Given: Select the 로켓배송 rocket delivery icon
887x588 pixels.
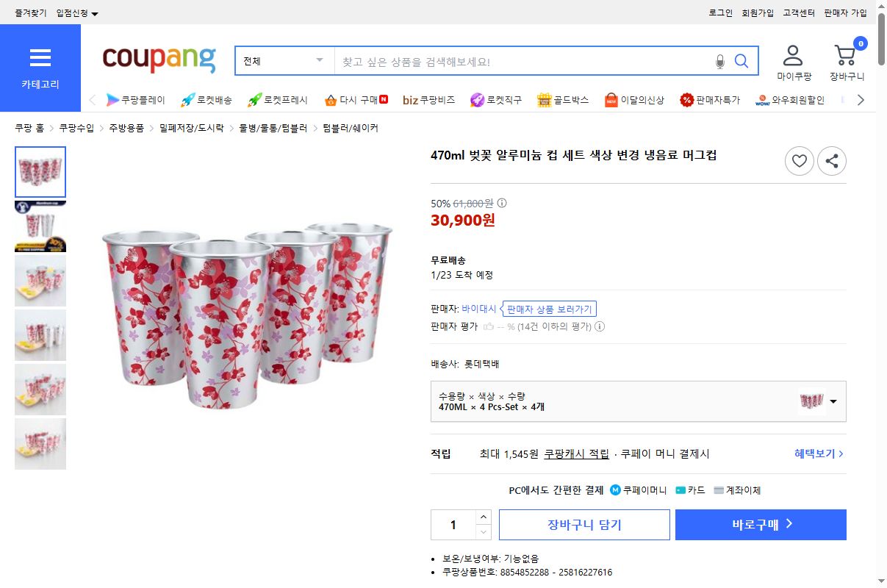Looking at the screenshot, I should pyautogui.click(x=206, y=99).
